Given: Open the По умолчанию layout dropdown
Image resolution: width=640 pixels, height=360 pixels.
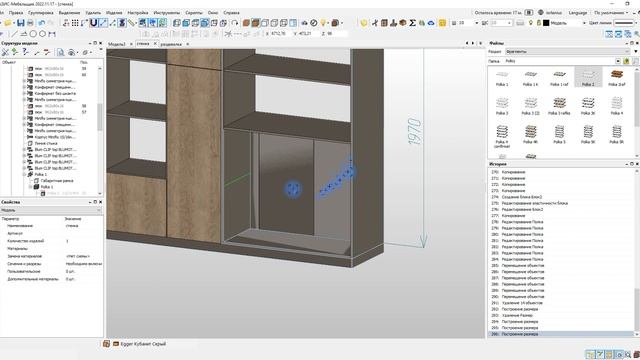Looking at the screenshot, I should pyautogui.click(x=613, y=13).
